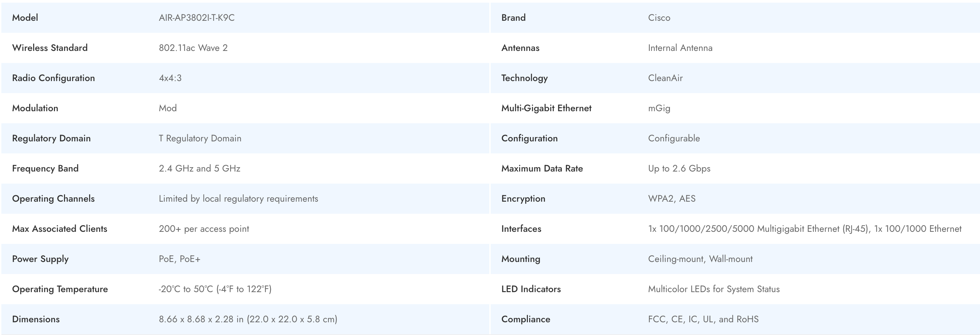Image resolution: width=980 pixels, height=335 pixels.
Task: Click the Cisco brand value
Action: pyautogui.click(x=659, y=17)
